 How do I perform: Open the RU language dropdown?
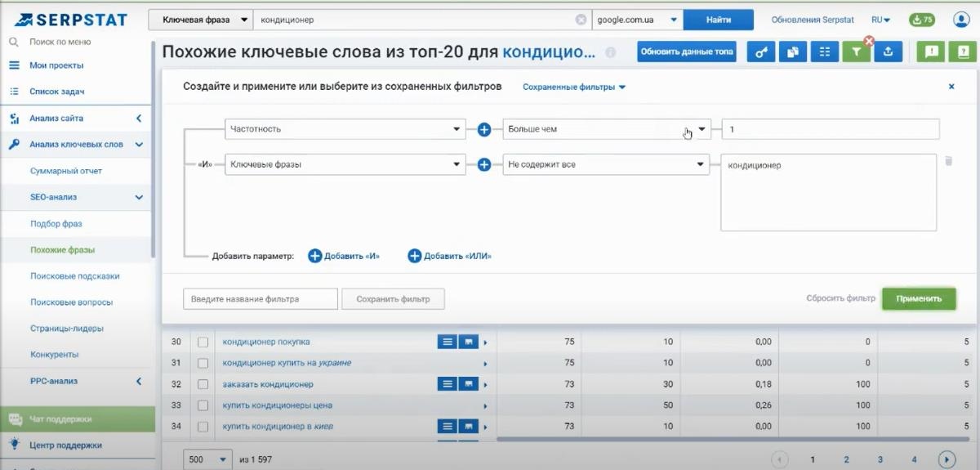(880, 20)
